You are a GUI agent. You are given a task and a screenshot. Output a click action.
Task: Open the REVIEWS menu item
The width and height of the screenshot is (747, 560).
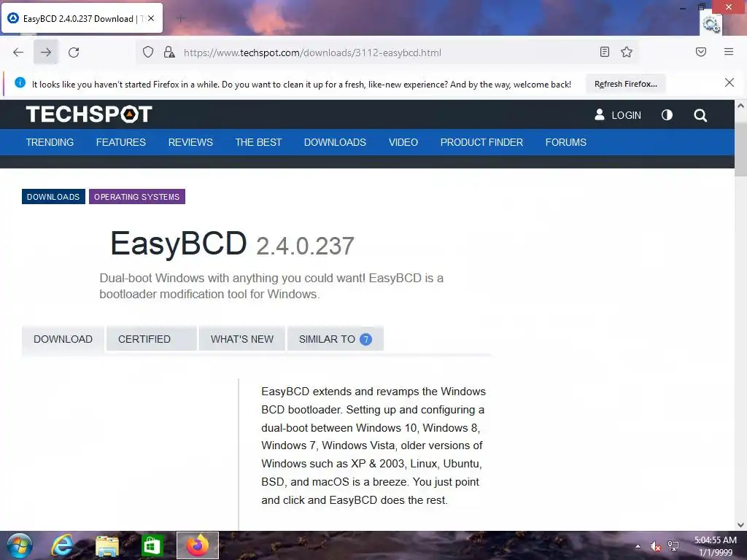[190, 142]
